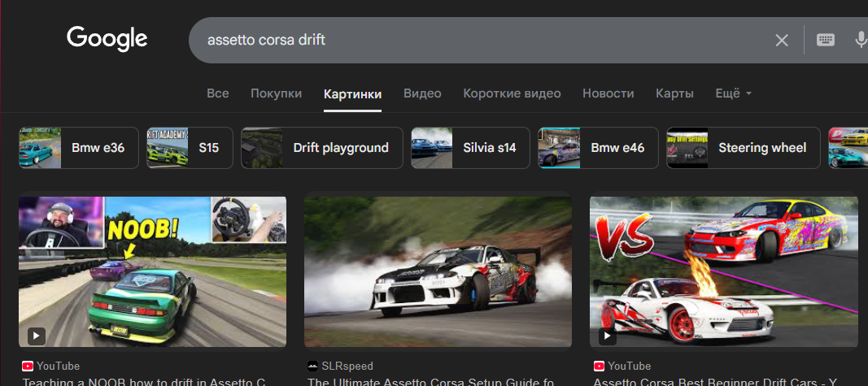Switch to the Все tab
This screenshot has height=386, width=868.
pos(217,93)
